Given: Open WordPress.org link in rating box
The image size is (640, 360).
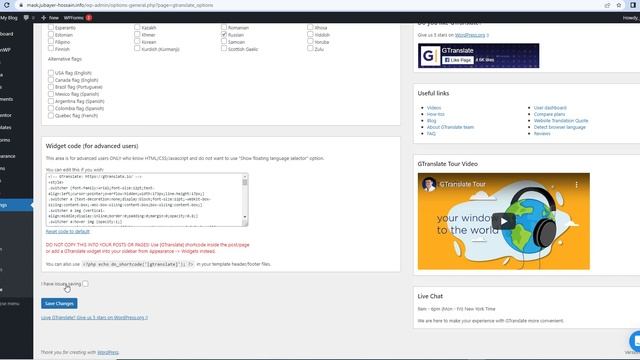Looking at the screenshot, I should (470, 35).
